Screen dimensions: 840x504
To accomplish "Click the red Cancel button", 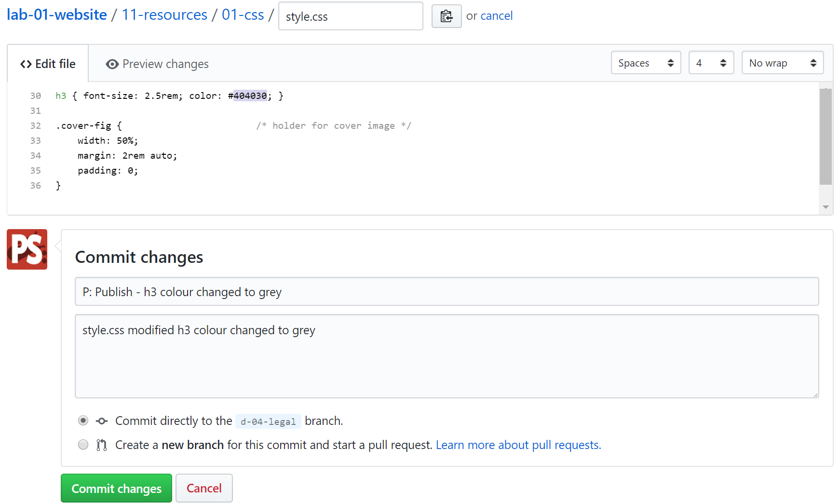I will pyautogui.click(x=204, y=488).
